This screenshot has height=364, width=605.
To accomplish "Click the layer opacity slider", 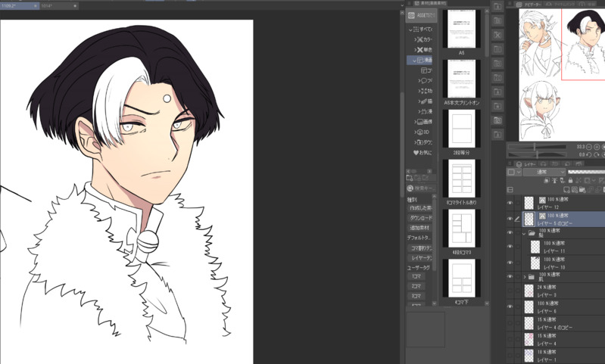I will pos(586,172).
